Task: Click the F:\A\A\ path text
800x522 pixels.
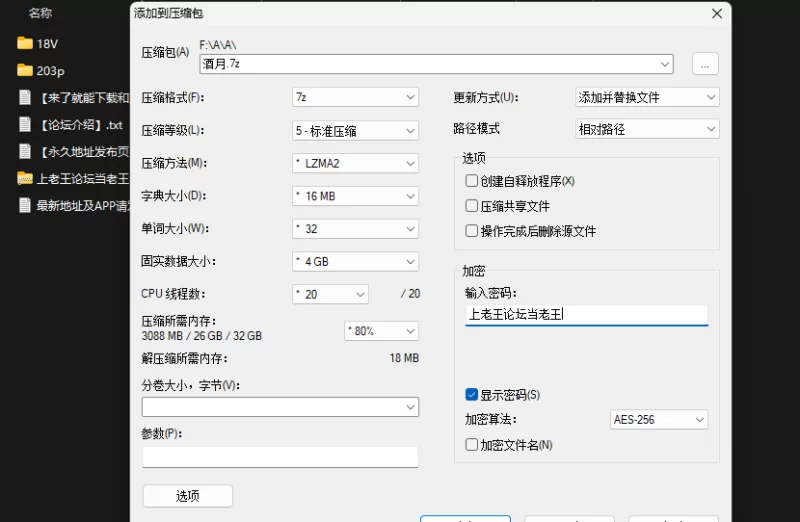Action: point(218,45)
